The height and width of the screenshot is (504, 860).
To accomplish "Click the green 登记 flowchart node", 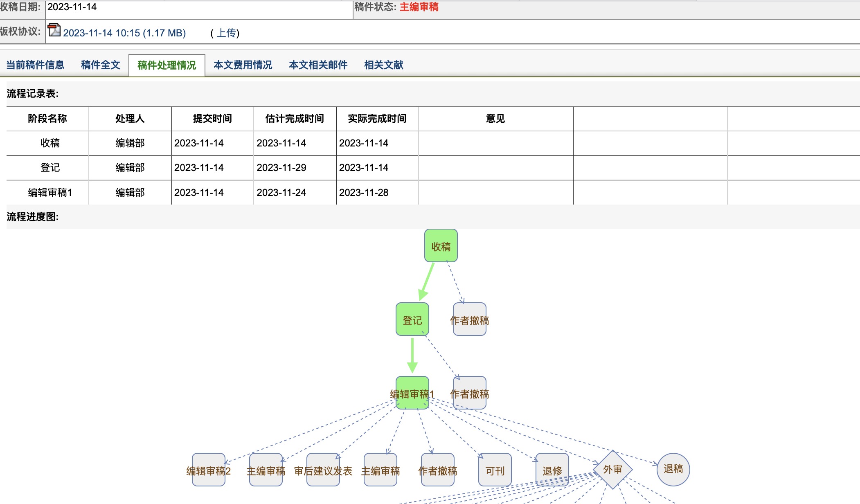I will click(x=412, y=319).
